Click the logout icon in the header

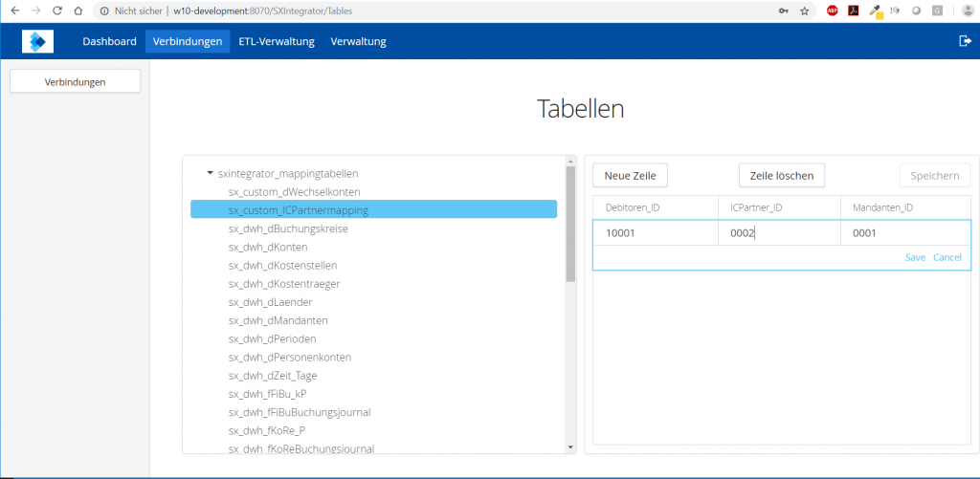click(965, 40)
